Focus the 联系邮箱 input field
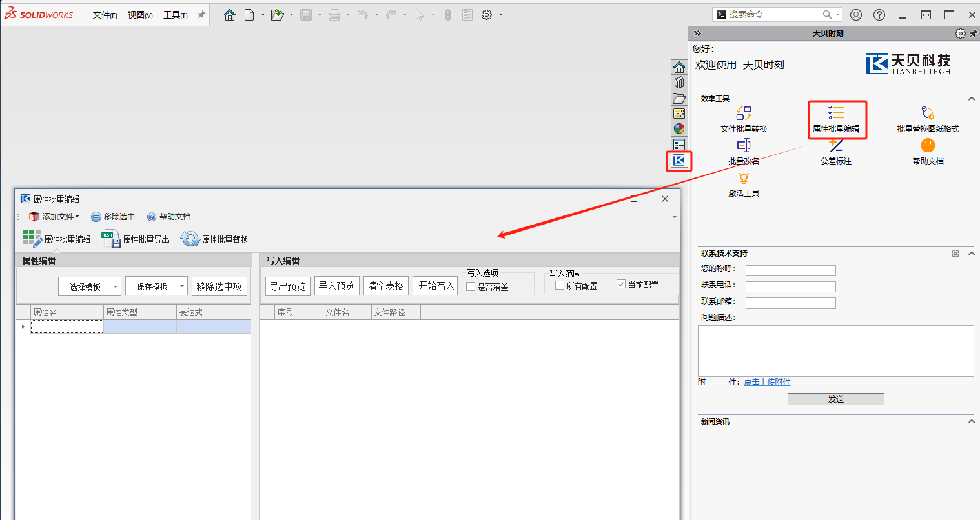The image size is (980, 520). tap(791, 303)
